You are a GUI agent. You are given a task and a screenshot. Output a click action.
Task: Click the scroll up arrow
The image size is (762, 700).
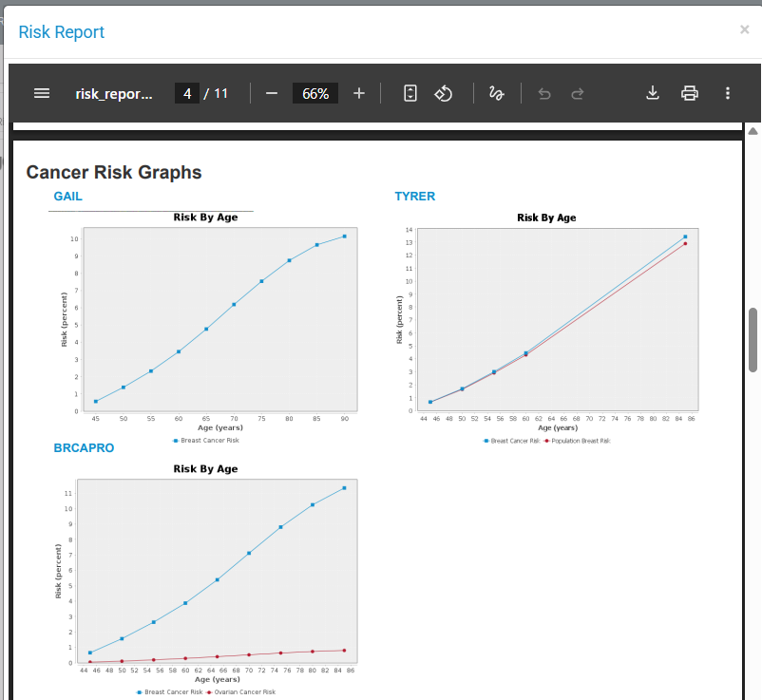[753, 130]
